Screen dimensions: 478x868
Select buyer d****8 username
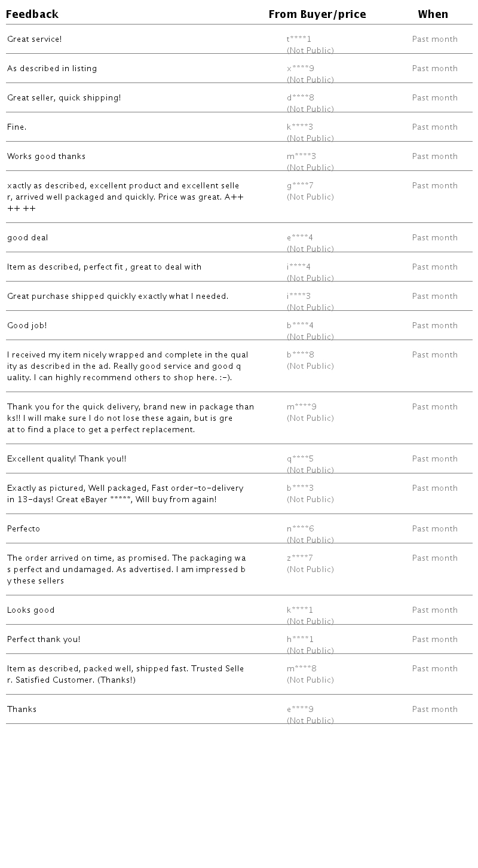300,98
